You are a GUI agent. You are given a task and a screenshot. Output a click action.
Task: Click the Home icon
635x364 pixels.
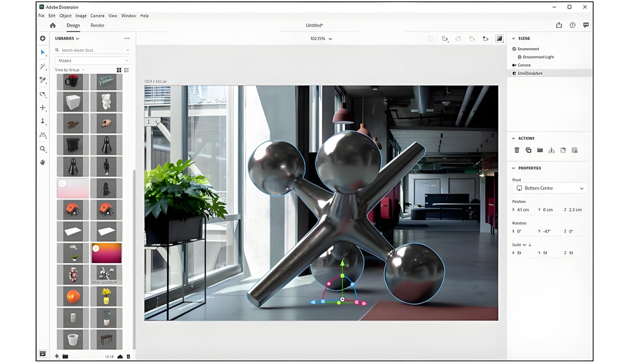click(53, 25)
